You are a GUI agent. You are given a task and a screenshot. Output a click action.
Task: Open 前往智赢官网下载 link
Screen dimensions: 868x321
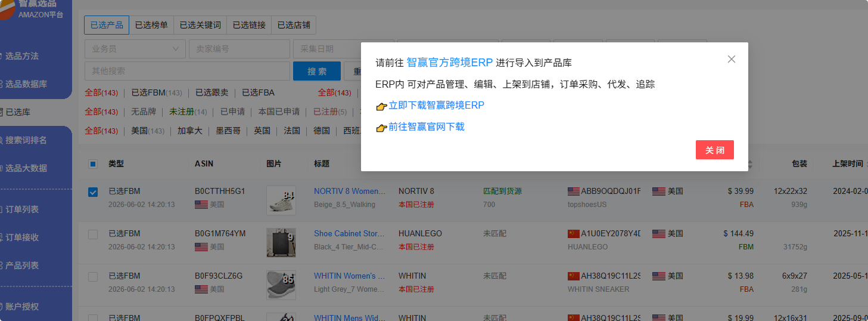click(427, 127)
